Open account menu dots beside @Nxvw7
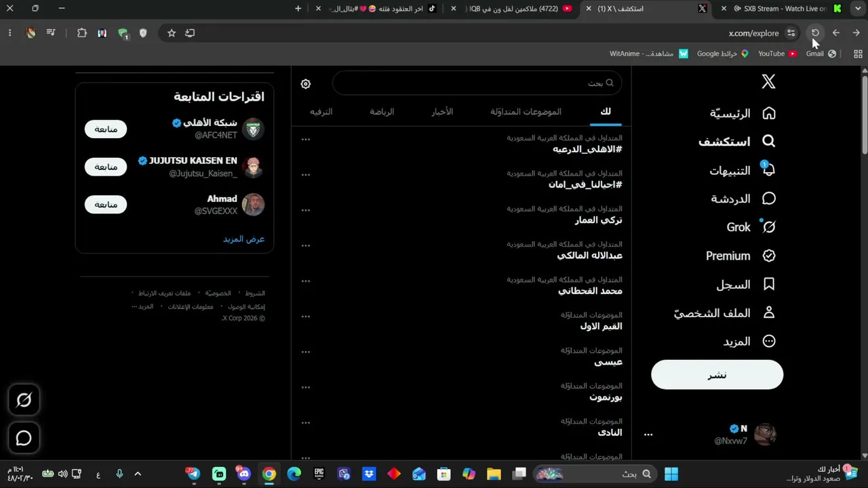868x488 pixels. point(648,434)
